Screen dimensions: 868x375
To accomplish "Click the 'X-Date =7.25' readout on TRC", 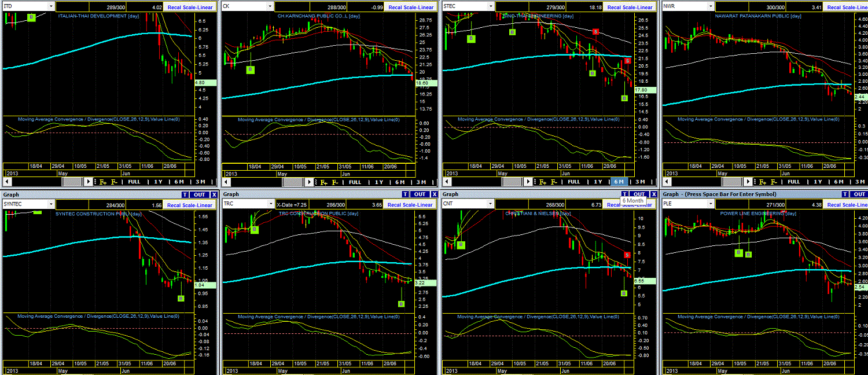I will [x=293, y=205].
